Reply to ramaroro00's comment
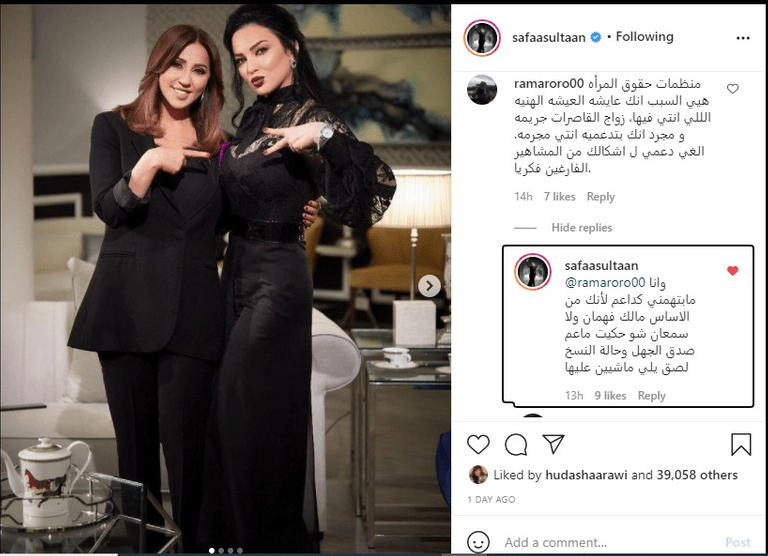The image size is (768, 556). [600, 196]
